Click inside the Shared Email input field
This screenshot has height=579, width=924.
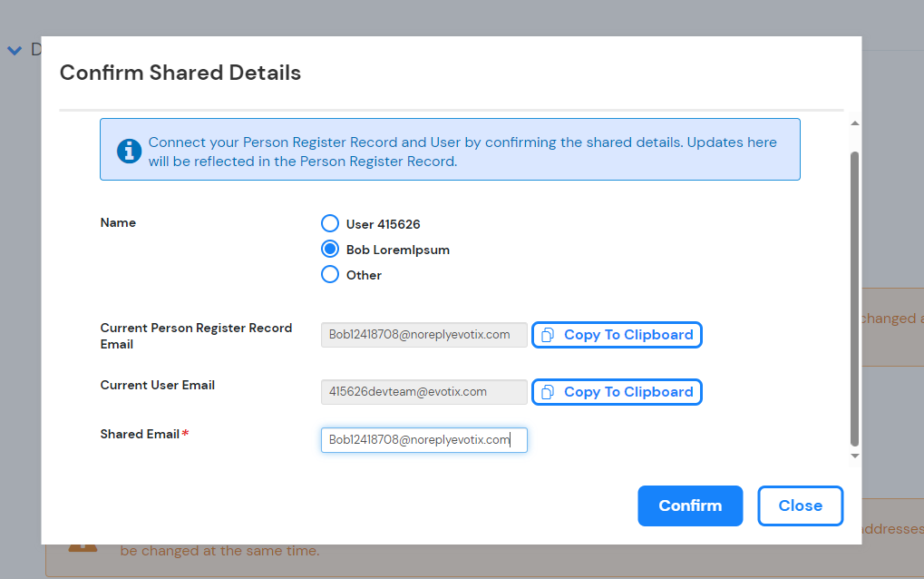click(423, 439)
